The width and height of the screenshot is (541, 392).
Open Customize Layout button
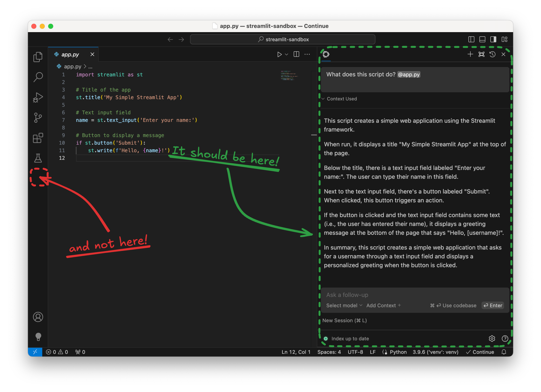click(x=504, y=39)
